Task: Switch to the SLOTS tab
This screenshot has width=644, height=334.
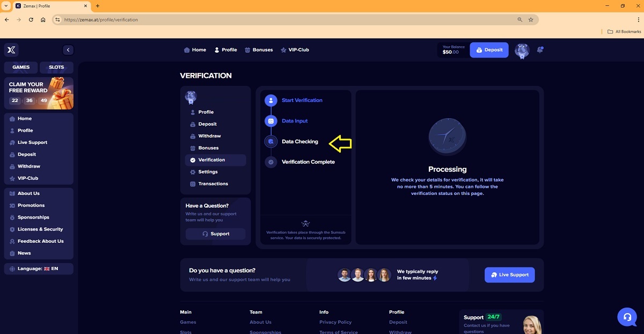Action: tap(56, 68)
